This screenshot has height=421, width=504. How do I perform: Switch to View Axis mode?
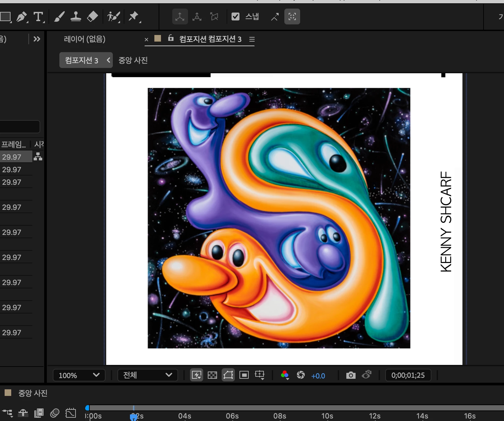[214, 16]
